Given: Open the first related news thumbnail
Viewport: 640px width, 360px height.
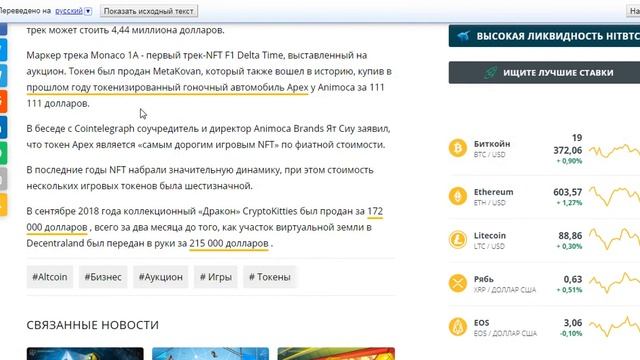Looking at the screenshot, I should 85,353.
